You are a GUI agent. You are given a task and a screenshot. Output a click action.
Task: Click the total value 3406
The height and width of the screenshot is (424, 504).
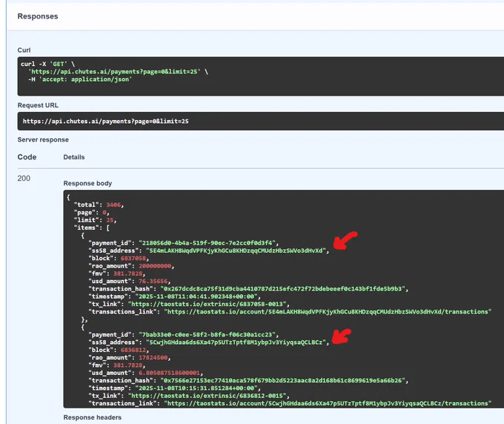(x=113, y=204)
